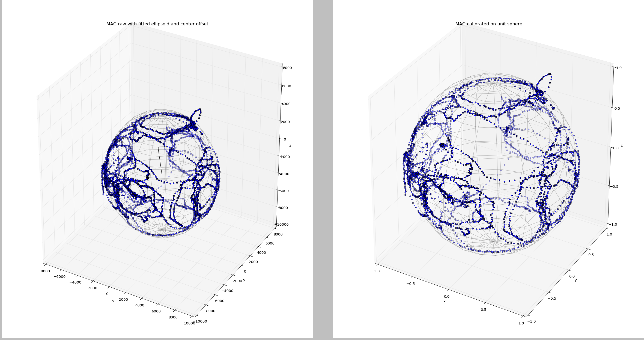Click the −0.5 tick label on right x axis
The image size is (644, 340).
410,284
